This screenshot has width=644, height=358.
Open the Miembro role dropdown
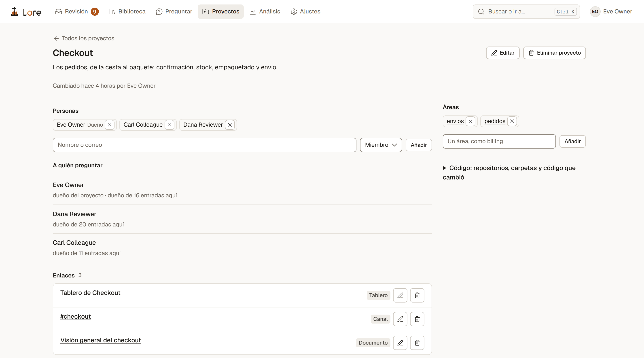pyautogui.click(x=381, y=145)
